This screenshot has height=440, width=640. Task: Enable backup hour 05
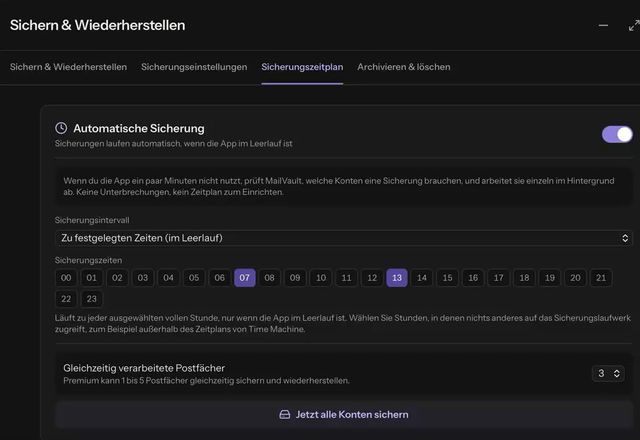(x=194, y=278)
